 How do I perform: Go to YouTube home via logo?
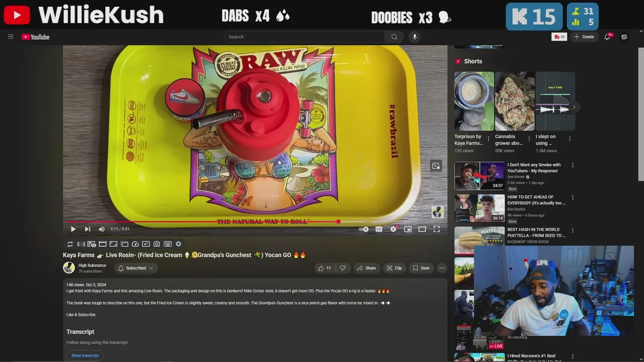[35, 37]
